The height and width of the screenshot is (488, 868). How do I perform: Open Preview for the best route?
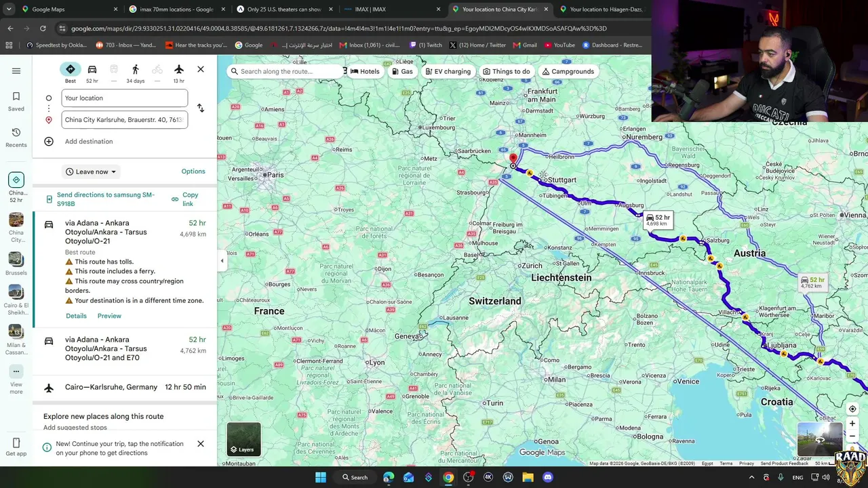point(109,316)
